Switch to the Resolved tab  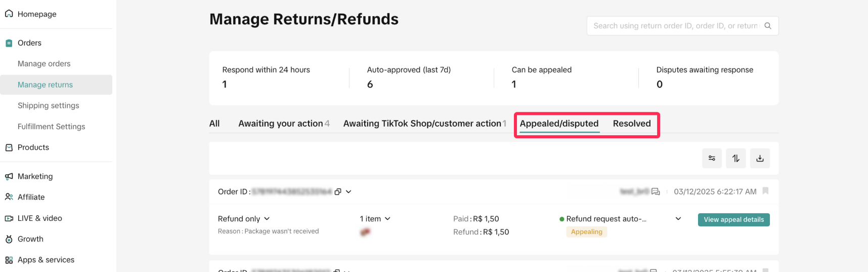(632, 124)
